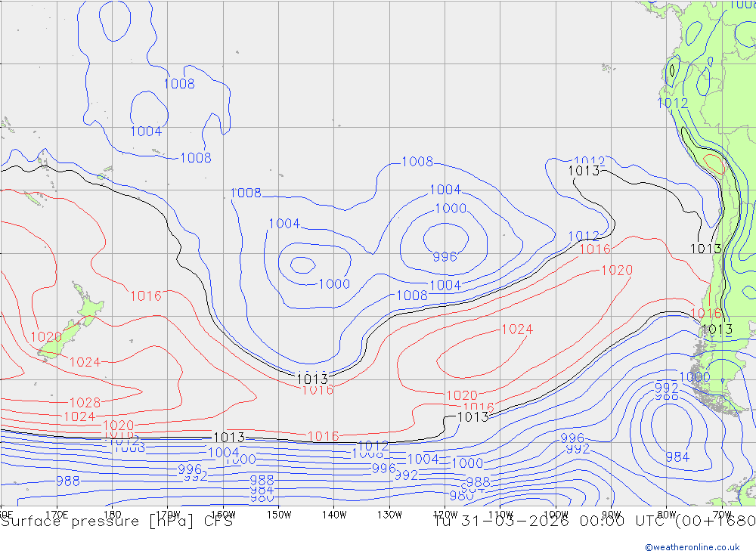The image size is (756, 554).
Task: Click the 170E longitude axis label
Action: pos(57,515)
